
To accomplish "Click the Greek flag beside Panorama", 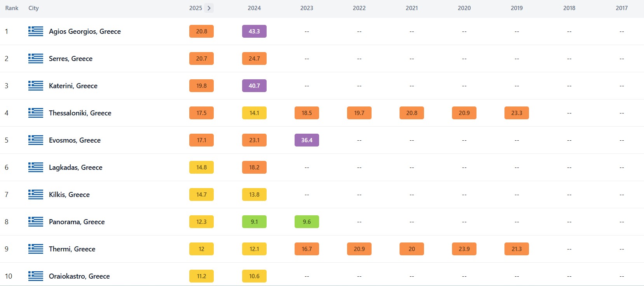I will [36, 222].
